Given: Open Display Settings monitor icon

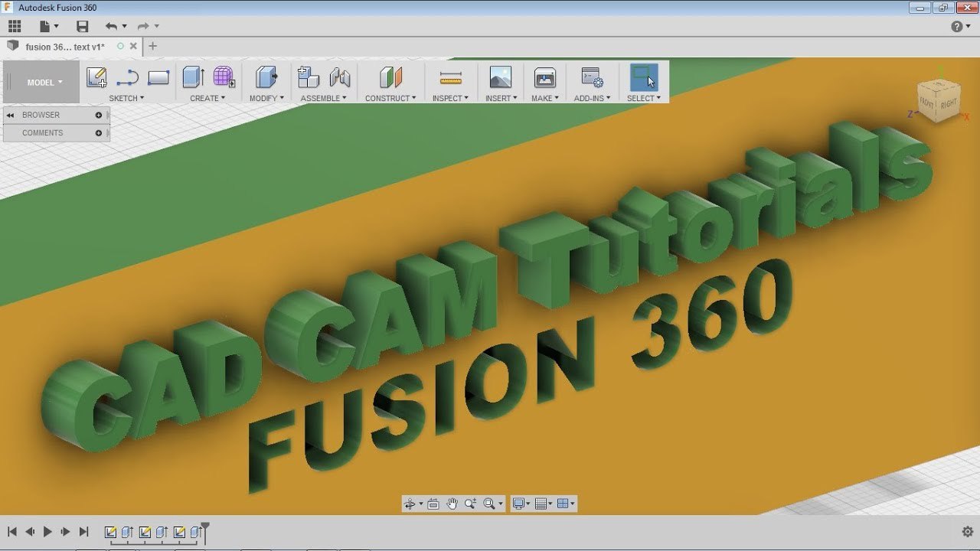Looking at the screenshot, I should tap(519, 504).
